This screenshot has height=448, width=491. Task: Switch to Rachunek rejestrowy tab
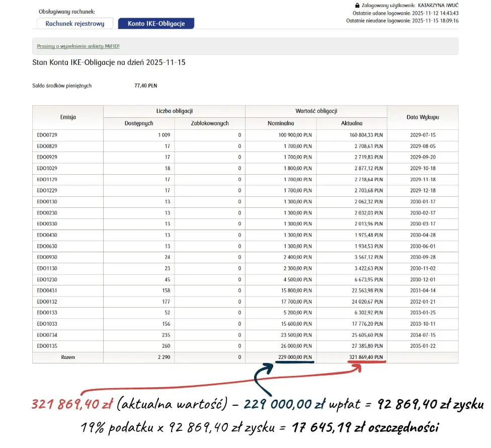pos(75,24)
